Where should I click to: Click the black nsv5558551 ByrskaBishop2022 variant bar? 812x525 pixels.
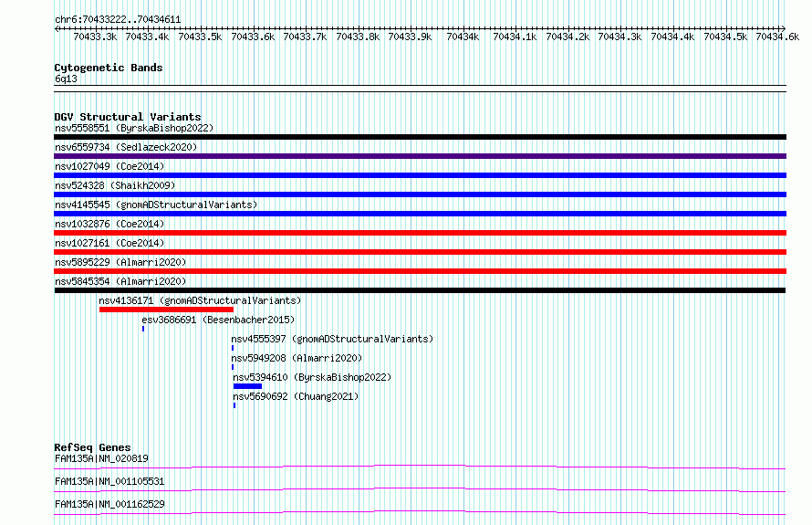(x=420, y=137)
